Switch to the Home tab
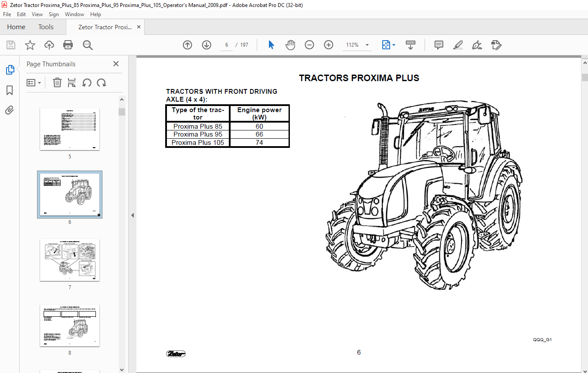The image size is (588, 373). click(16, 27)
